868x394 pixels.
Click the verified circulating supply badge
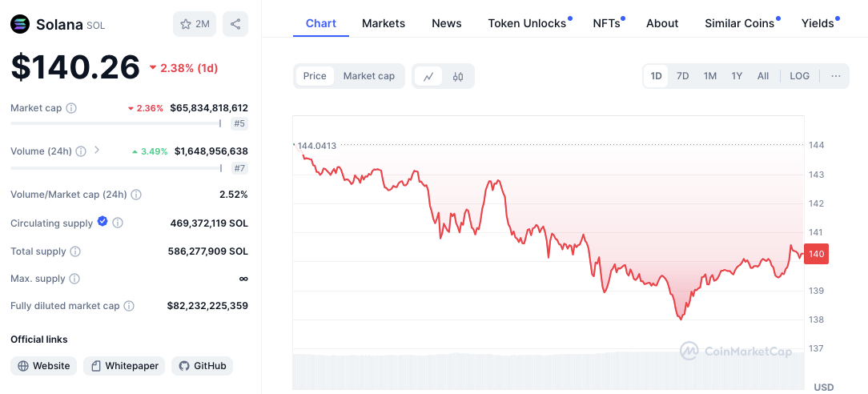[x=102, y=221]
